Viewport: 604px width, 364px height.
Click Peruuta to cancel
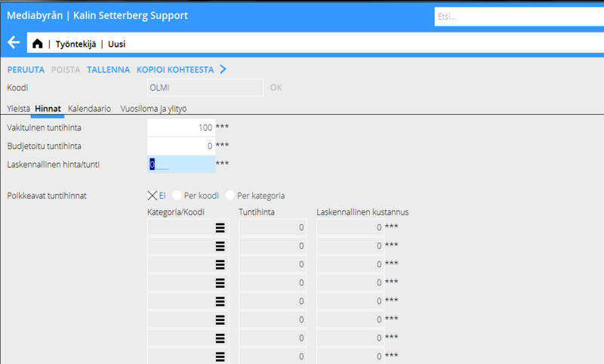pos(26,69)
